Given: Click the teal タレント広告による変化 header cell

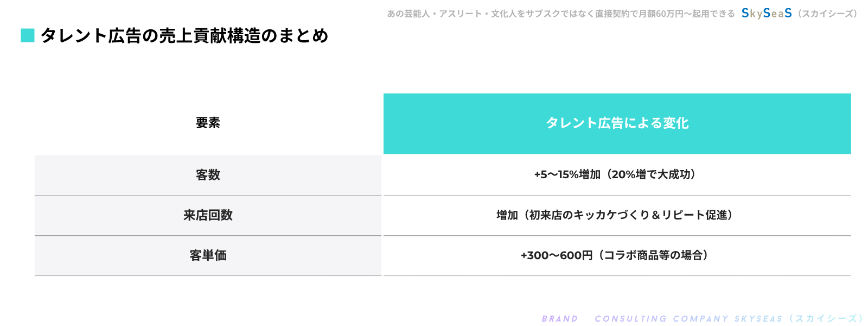Looking at the screenshot, I should (617, 123).
